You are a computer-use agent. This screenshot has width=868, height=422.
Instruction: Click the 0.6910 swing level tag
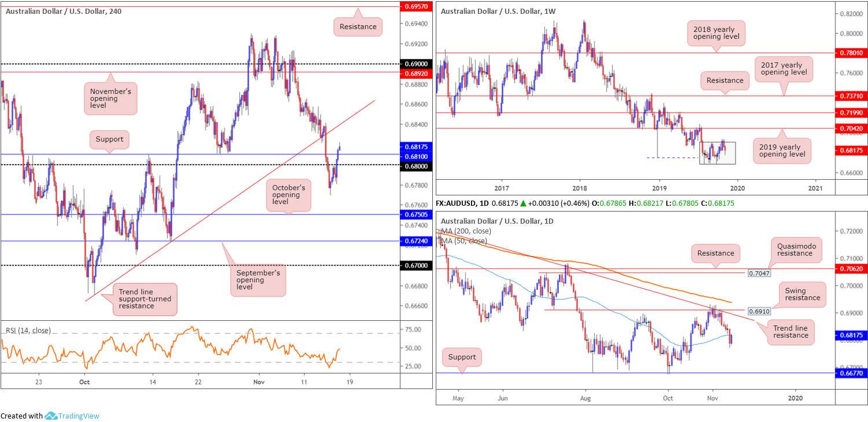pos(761,310)
